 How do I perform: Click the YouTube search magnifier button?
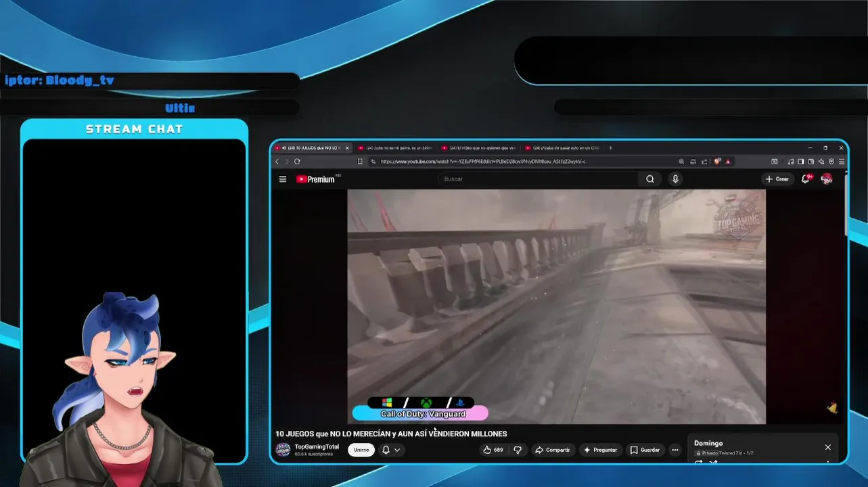click(x=650, y=179)
